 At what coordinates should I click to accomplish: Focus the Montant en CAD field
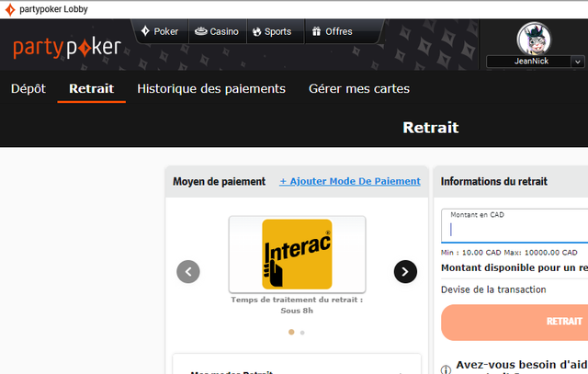point(514,226)
